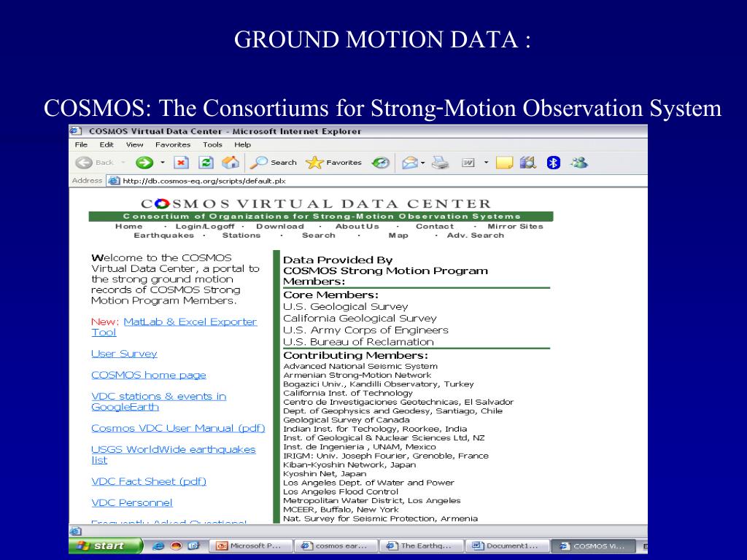Open the Tools menu
Screen dimensions: 747x560
pyautogui.click(x=212, y=145)
